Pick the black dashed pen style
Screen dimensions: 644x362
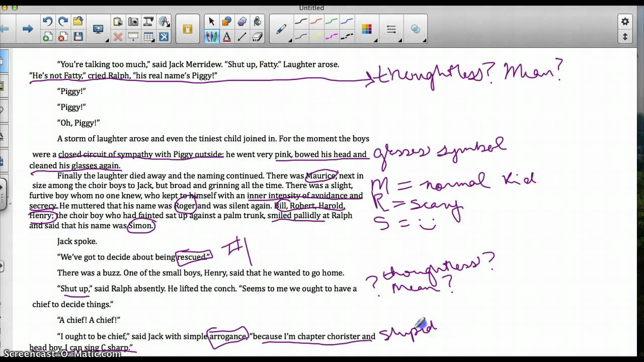[x=347, y=36]
